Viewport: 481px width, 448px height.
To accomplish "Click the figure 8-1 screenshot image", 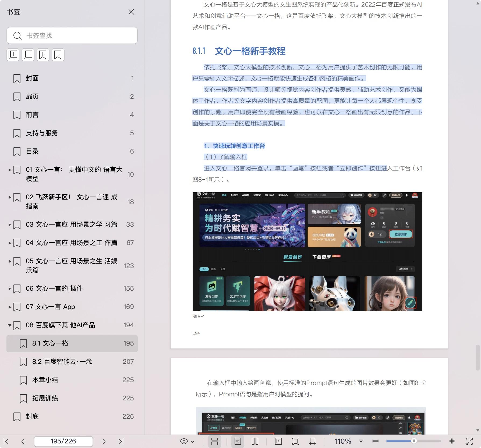I will tap(307, 252).
